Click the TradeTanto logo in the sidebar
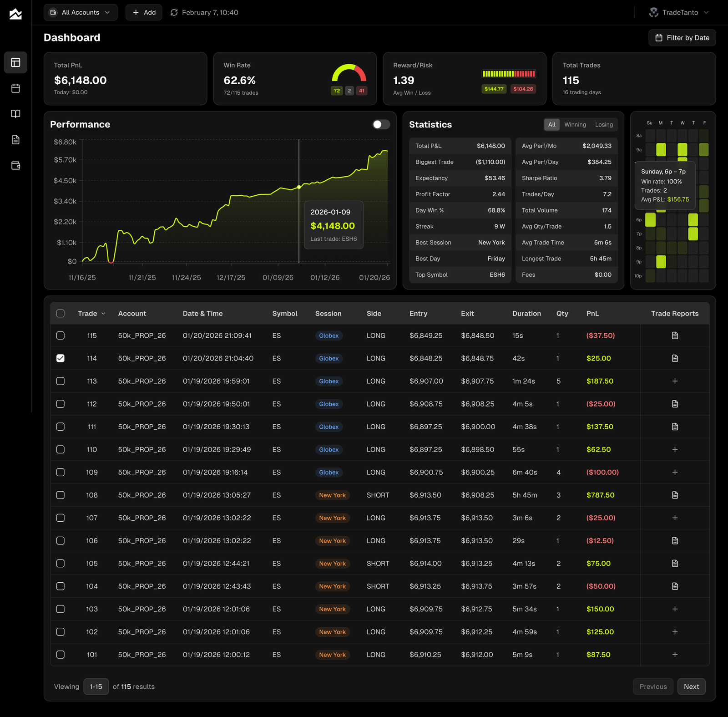 click(15, 14)
